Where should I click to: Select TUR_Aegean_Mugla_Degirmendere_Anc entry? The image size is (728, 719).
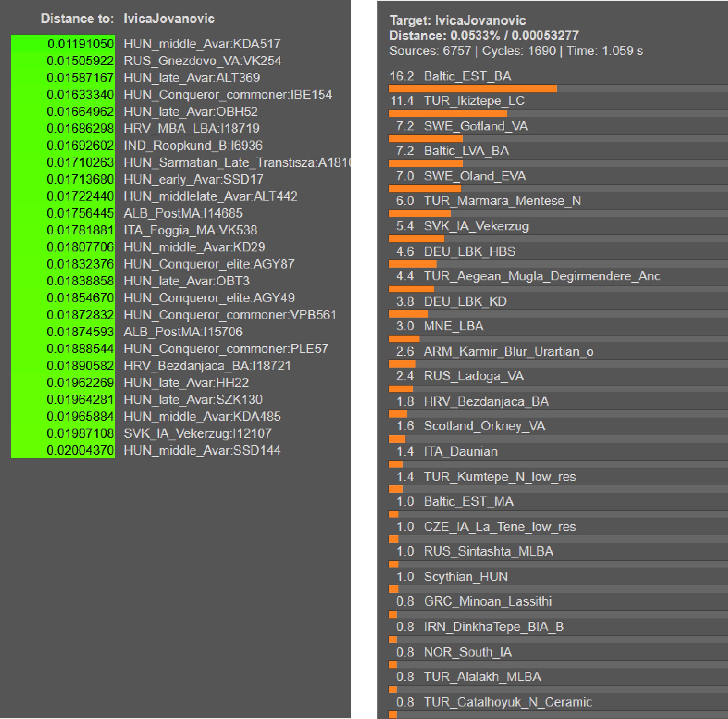tap(541, 276)
